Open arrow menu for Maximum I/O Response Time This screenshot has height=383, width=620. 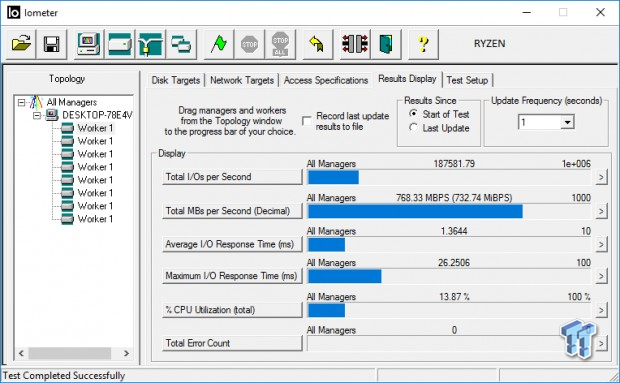point(601,276)
